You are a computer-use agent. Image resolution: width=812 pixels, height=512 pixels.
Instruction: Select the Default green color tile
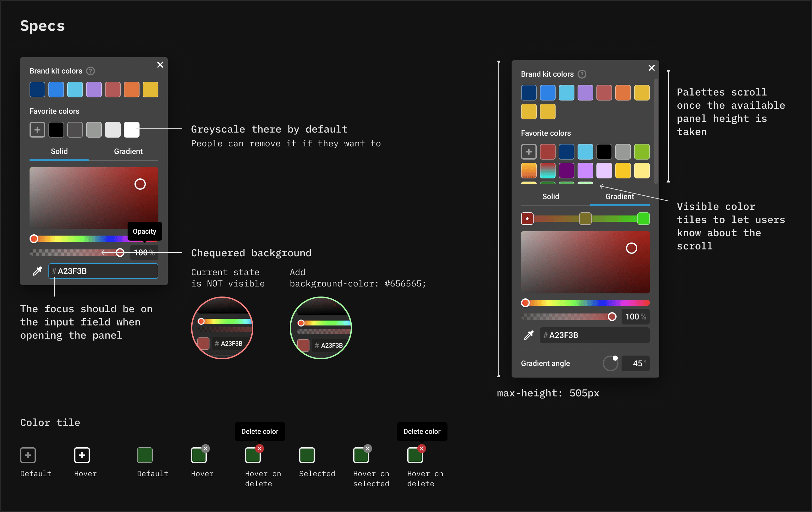pos(145,455)
